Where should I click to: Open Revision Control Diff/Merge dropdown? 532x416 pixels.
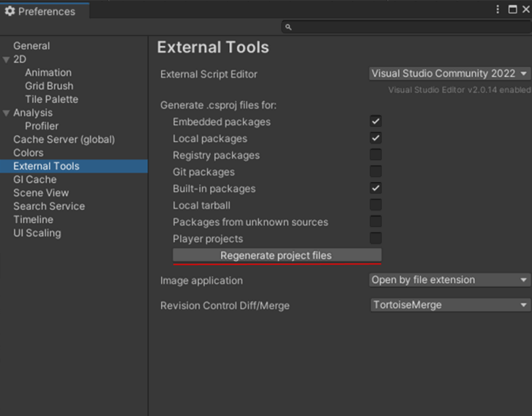pyautogui.click(x=449, y=305)
